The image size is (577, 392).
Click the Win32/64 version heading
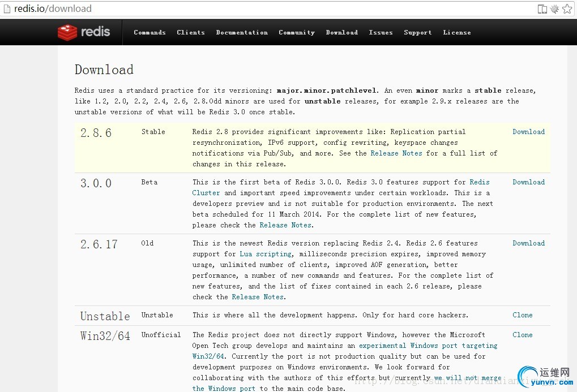[x=105, y=336]
